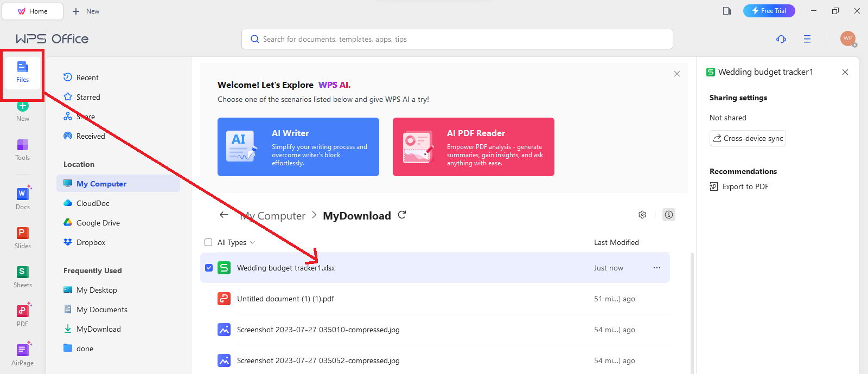The width and height of the screenshot is (868, 374).
Task: Tick the select-all files checkbox
Action: point(208,242)
